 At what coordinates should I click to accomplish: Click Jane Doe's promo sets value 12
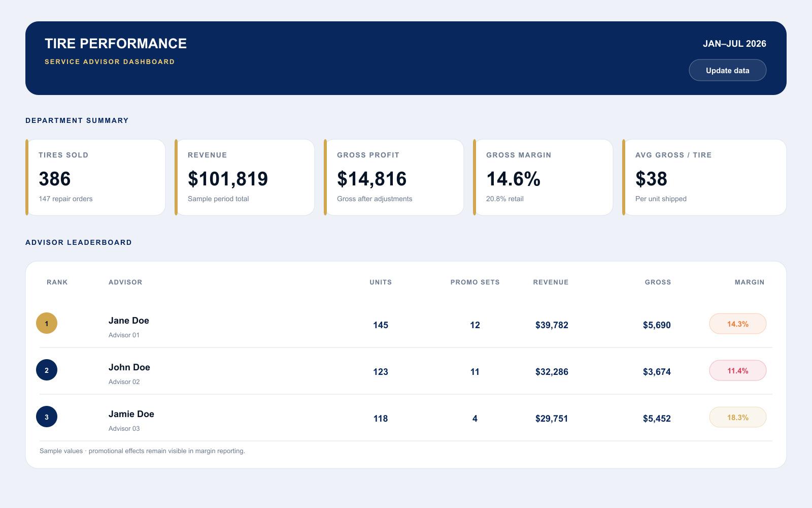point(475,325)
